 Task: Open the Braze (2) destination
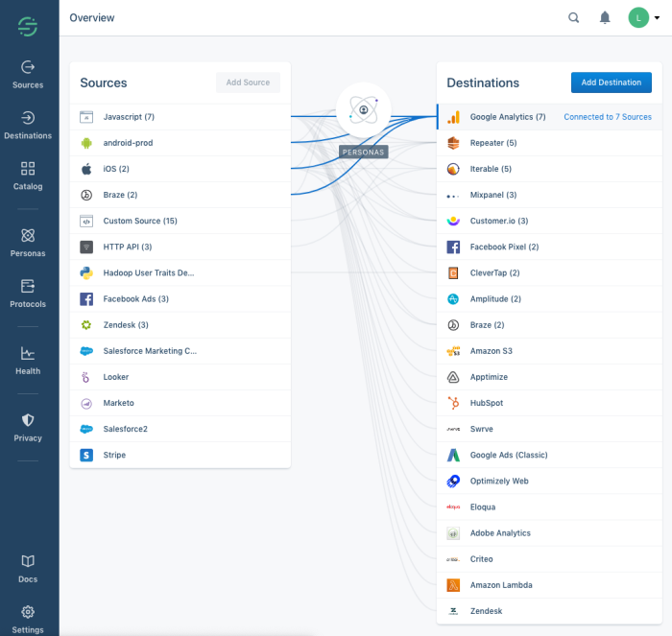(549, 325)
